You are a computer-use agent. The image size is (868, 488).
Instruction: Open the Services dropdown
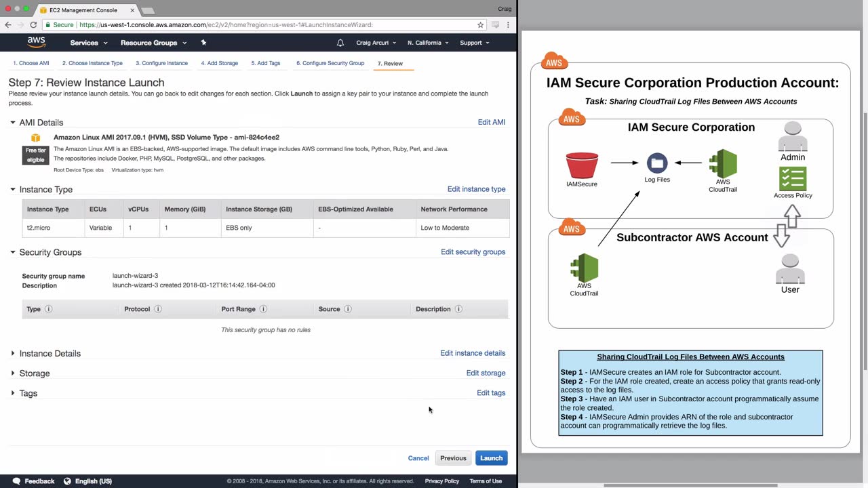(89, 43)
